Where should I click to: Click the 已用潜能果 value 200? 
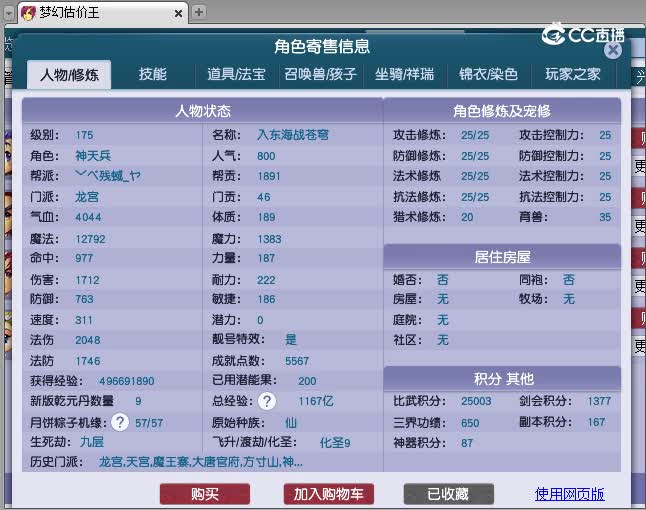(x=307, y=381)
